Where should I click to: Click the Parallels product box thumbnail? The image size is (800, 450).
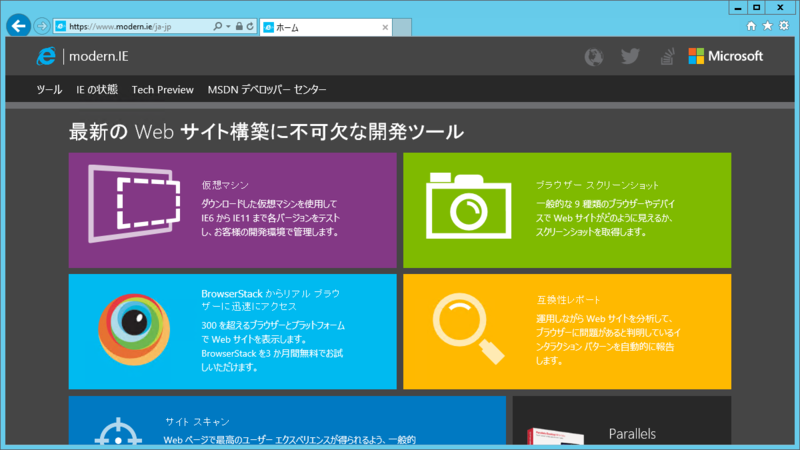(555, 436)
